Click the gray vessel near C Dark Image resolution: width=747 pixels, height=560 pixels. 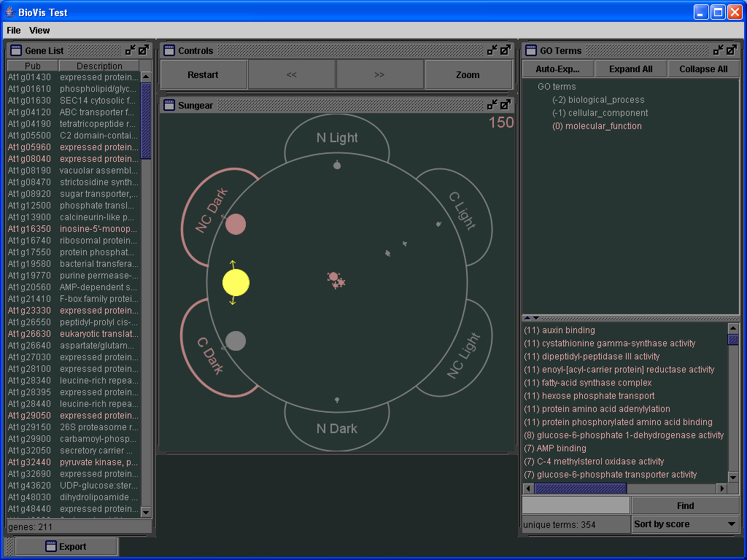pos(236,341)
